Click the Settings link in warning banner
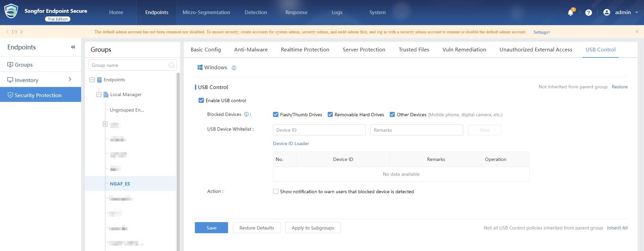This screenshot has height=251, width=644. [542, 32]
